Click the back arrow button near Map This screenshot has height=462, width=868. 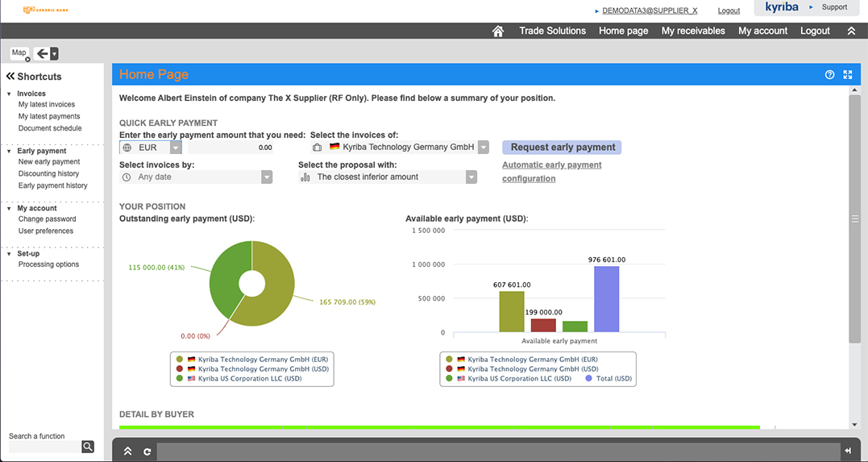[x=42, y=53]
